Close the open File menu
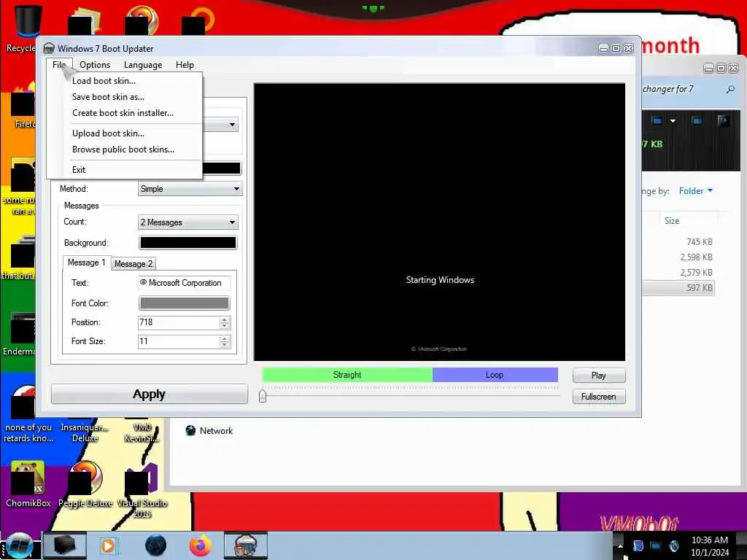747x560 pixels. [59, 65]
